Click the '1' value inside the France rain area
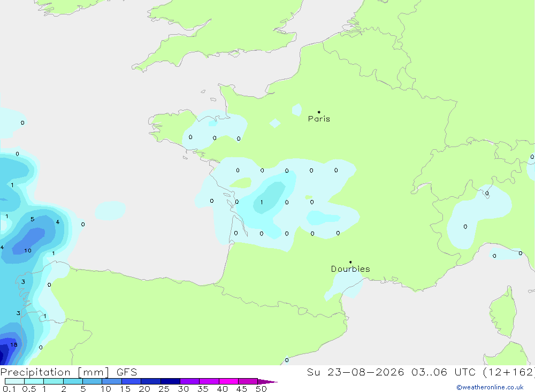This screenshot has width=535, height=392. click(x=262, y=202)
